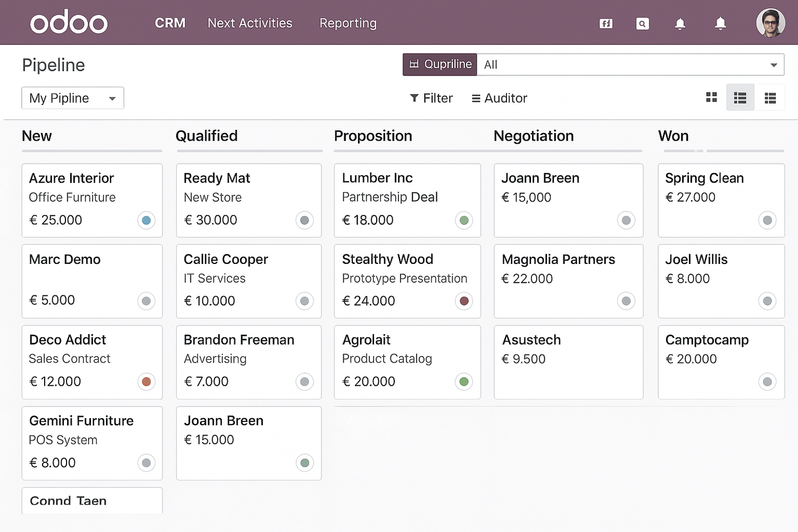Open the Reporting menu
Viewport: 798px width, 532px height.
[x=348, y=23]
